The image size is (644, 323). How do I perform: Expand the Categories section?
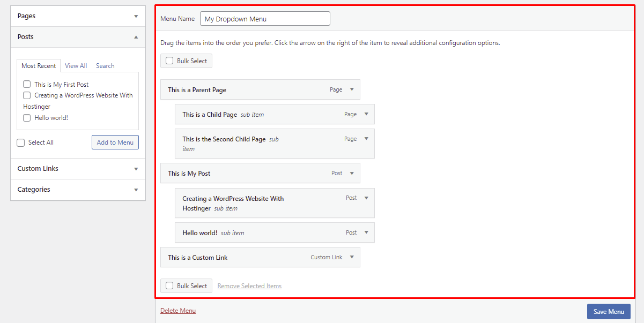pyautogui.click(x=136, y=189)
